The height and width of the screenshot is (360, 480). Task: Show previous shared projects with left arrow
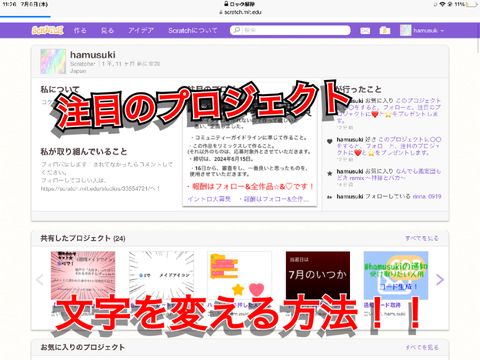point(40,280)
